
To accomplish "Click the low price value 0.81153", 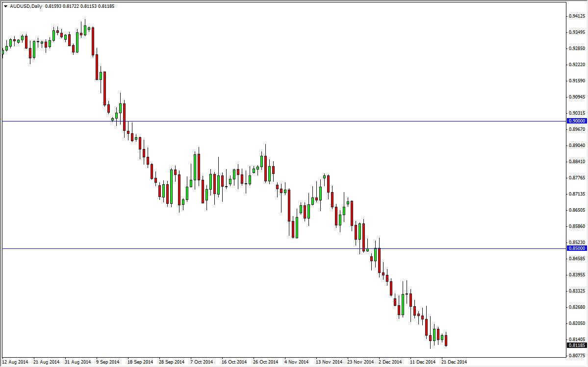I will (x=88, y=7).
